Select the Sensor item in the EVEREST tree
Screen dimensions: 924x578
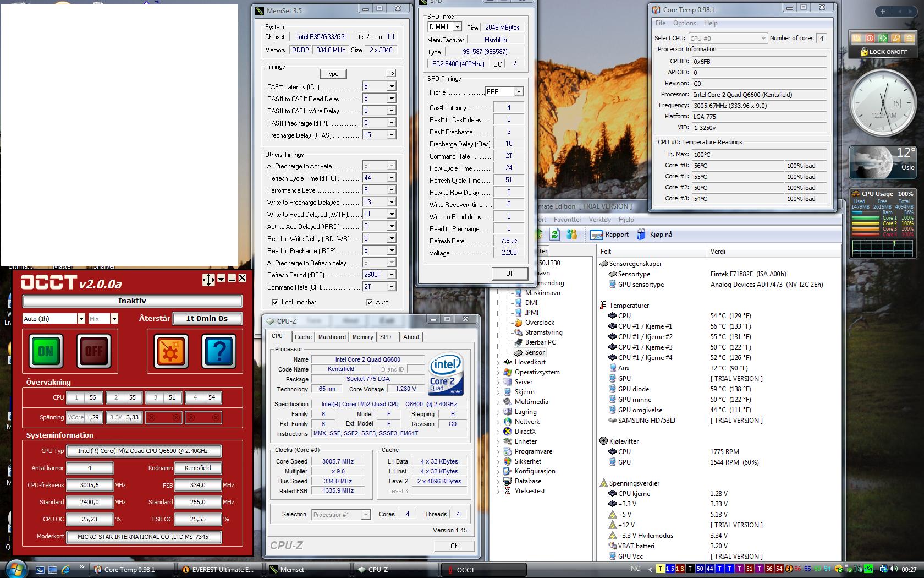coord(535,352)
